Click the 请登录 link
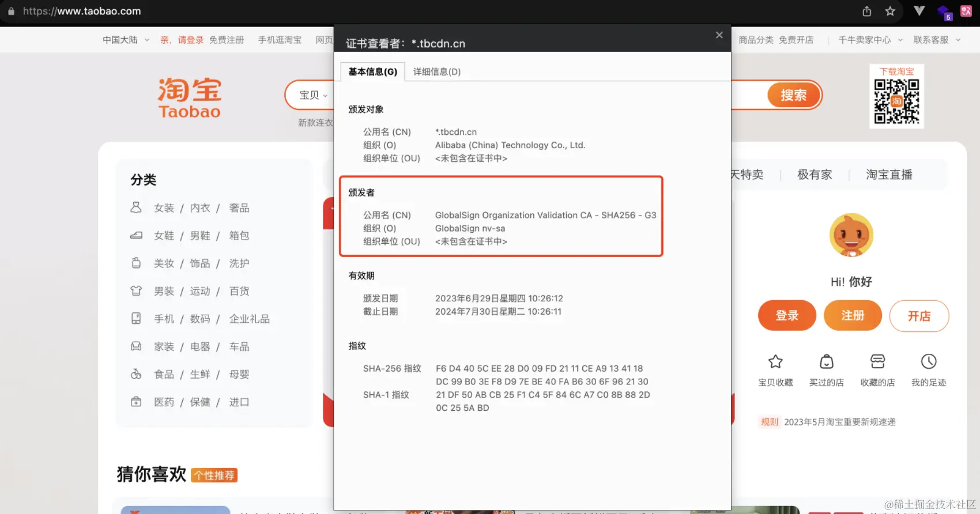Screen dimensions: 980x514 [191, 40]
